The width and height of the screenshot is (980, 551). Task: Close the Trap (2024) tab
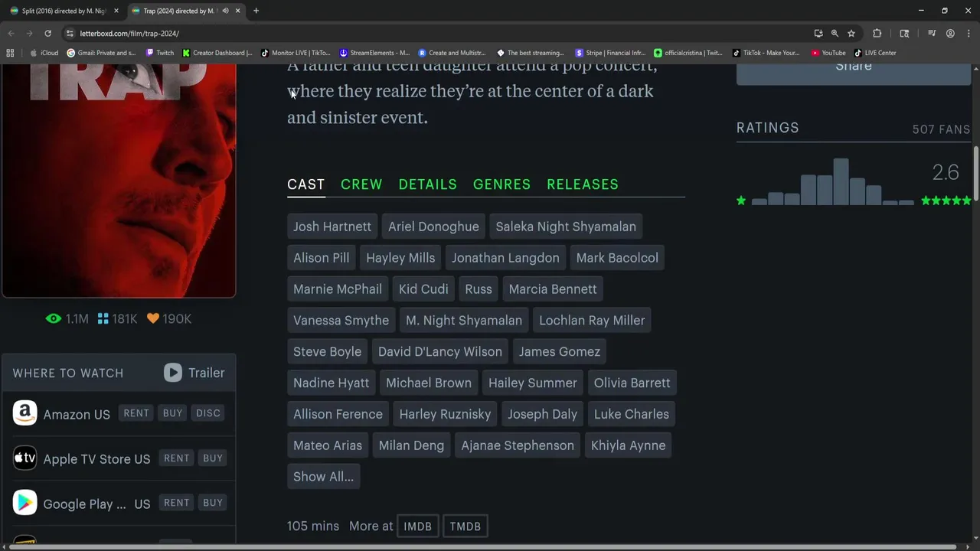[237, 11]
